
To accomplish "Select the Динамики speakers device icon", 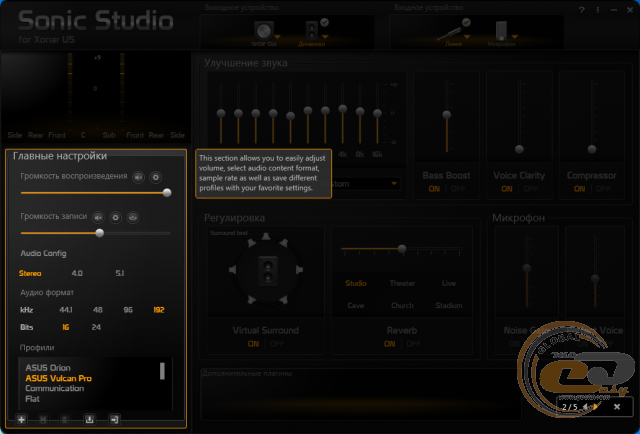I will (x=312, y=30).
